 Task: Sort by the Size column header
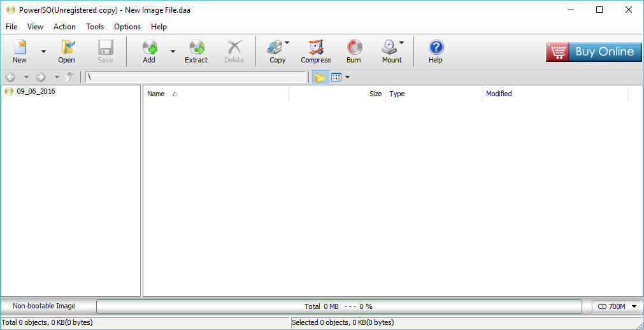point(337,94)
